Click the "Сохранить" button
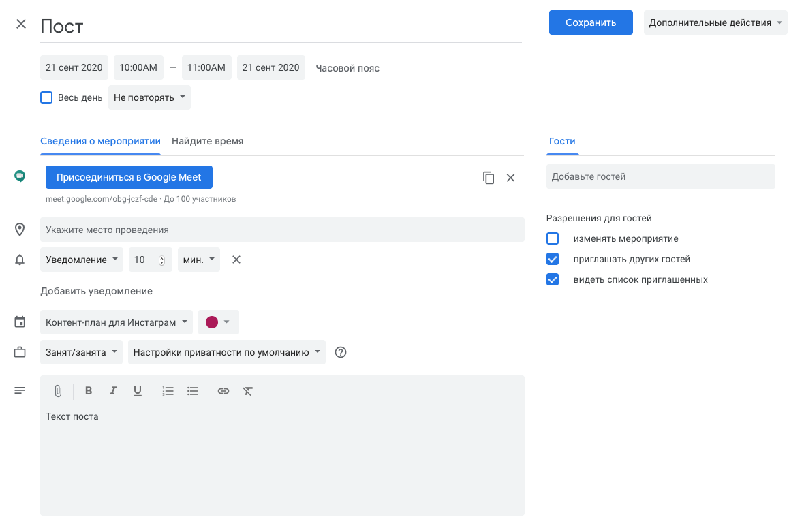The width and height of the screenshot is (804, 532). point(591,22)
